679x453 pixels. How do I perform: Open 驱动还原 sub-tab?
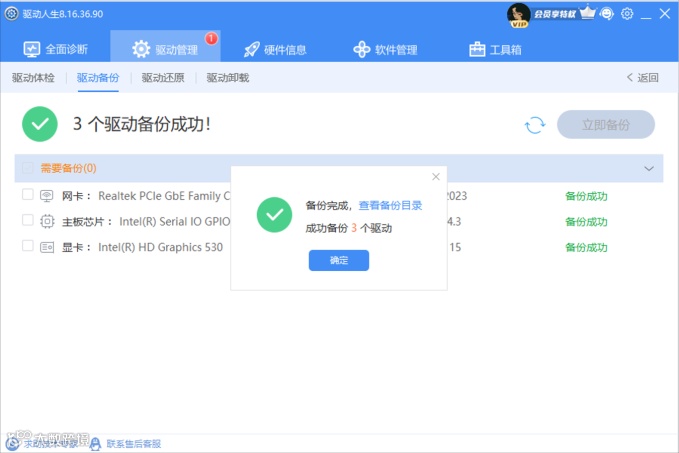click(x=163, y=78)
